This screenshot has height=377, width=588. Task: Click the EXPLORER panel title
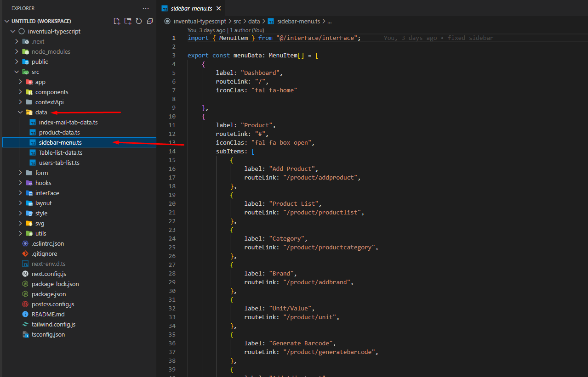23,8
